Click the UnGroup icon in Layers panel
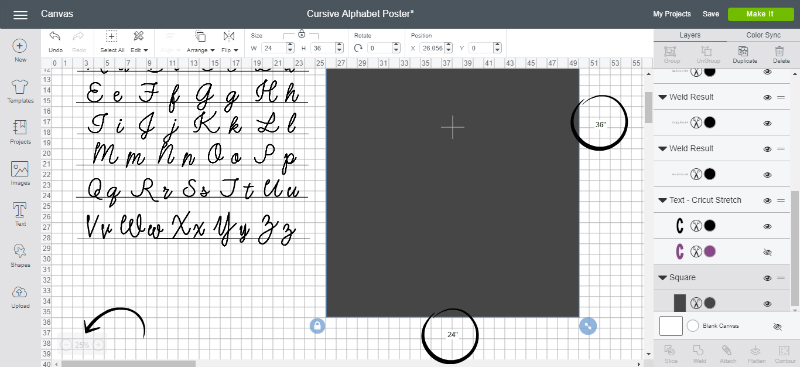Viewport: 800px width, 367px height. click(706, 51)
